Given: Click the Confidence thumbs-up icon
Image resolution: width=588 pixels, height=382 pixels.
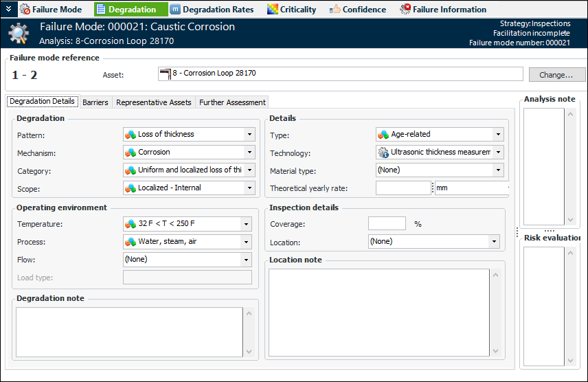Looking at the screenshot, I should click(x=335, y=10).
